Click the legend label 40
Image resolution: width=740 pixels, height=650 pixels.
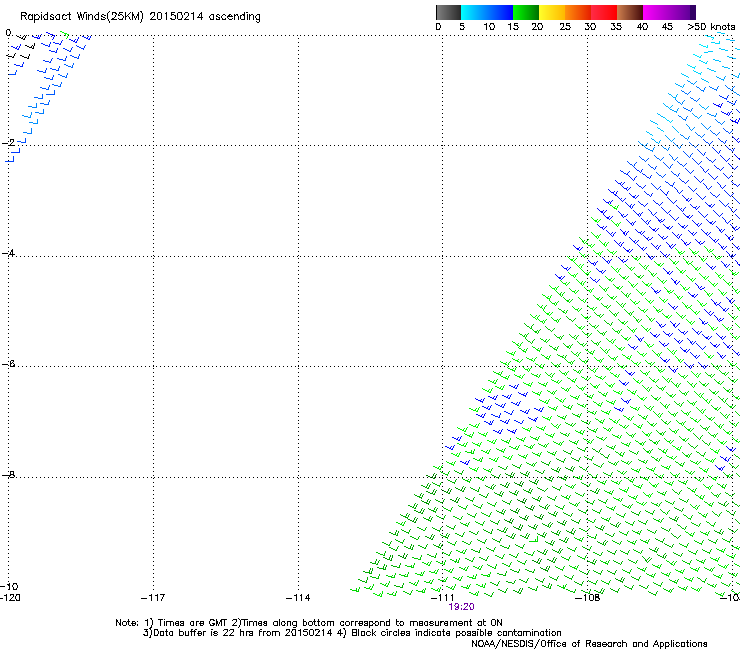coord(642,27)
